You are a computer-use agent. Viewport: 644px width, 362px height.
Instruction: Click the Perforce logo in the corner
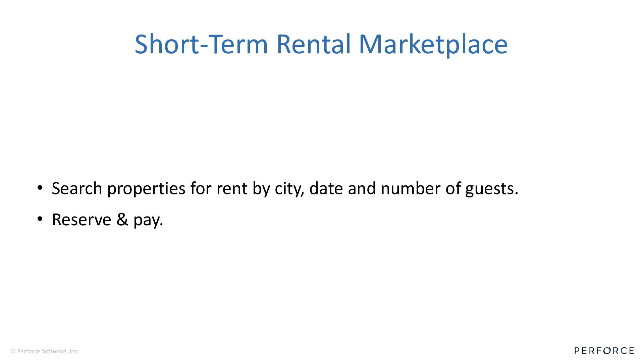point(604,351)
